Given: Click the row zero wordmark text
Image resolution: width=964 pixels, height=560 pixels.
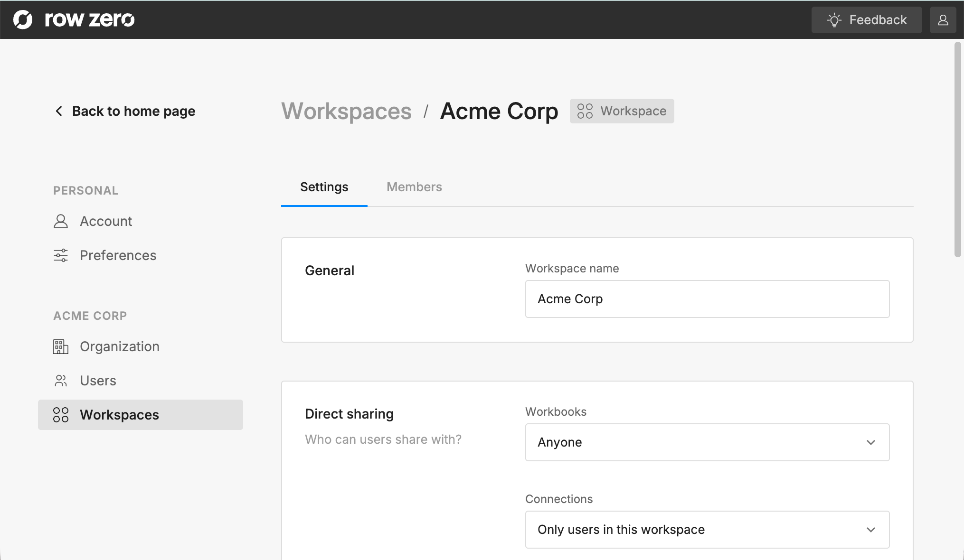Looking at the screenshot, I should (x=90, y=19).
